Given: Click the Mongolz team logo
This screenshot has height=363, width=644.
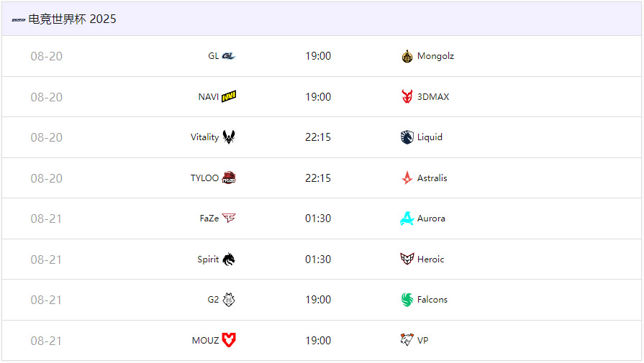Looking at the screenshot, I should pos(407,56).
